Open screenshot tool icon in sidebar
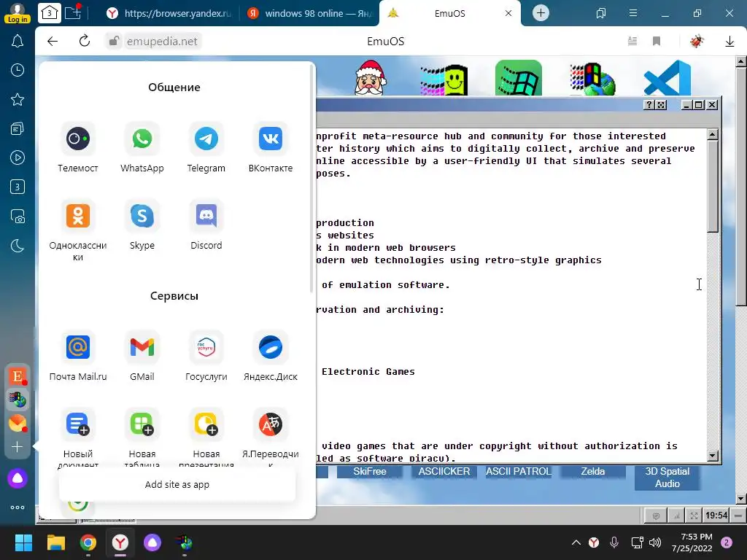Screen dimensions: 747x560 point(18,216)
